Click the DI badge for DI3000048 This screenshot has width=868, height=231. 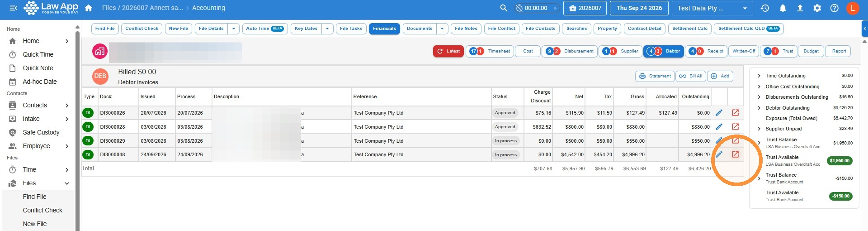88,154
